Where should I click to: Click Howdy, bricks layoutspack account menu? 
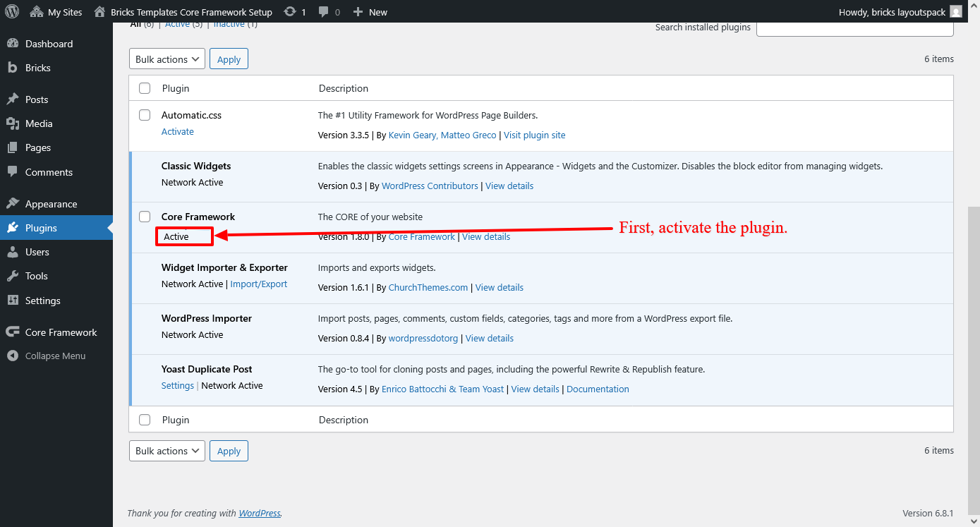click(x=900, y=12)
